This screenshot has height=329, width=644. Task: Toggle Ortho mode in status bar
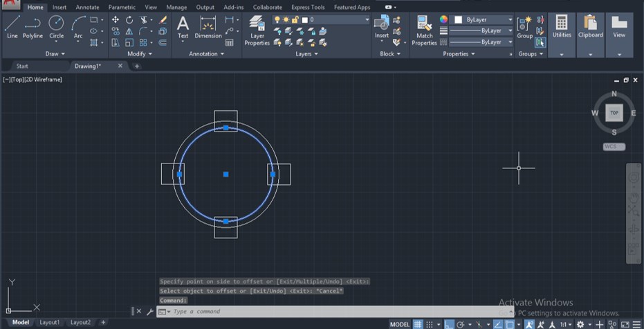(x=449, y=324)
